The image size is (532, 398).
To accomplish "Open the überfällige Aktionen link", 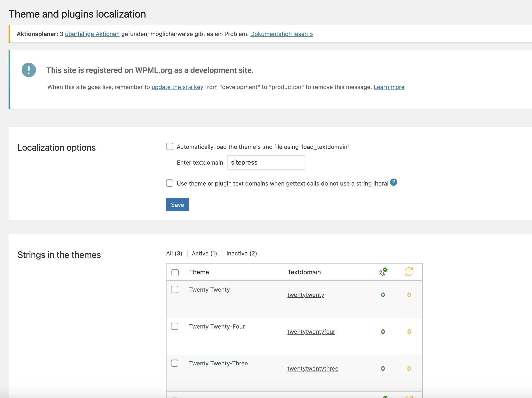I will (92, 34).
